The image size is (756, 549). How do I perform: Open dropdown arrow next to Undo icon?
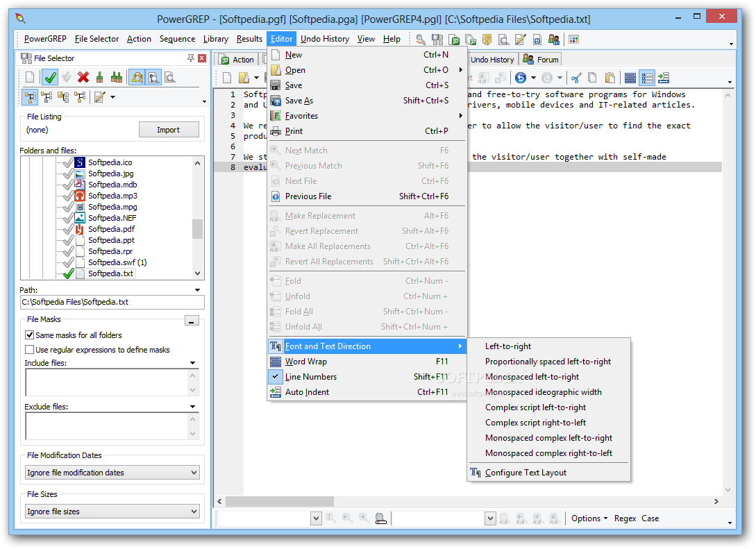[533, 78]
